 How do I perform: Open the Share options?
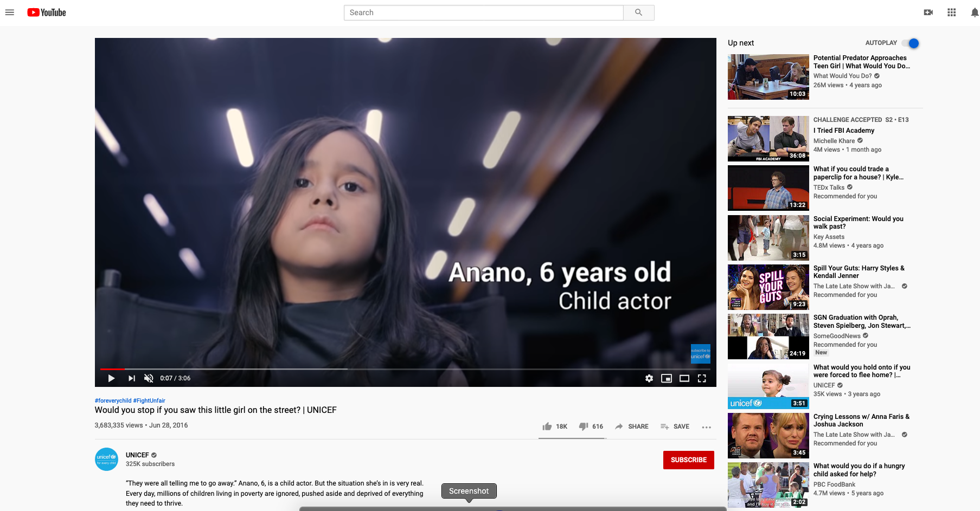631,426
